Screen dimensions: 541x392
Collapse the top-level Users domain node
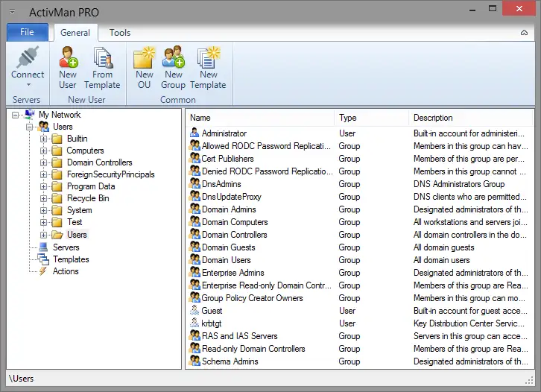(30, 127)
